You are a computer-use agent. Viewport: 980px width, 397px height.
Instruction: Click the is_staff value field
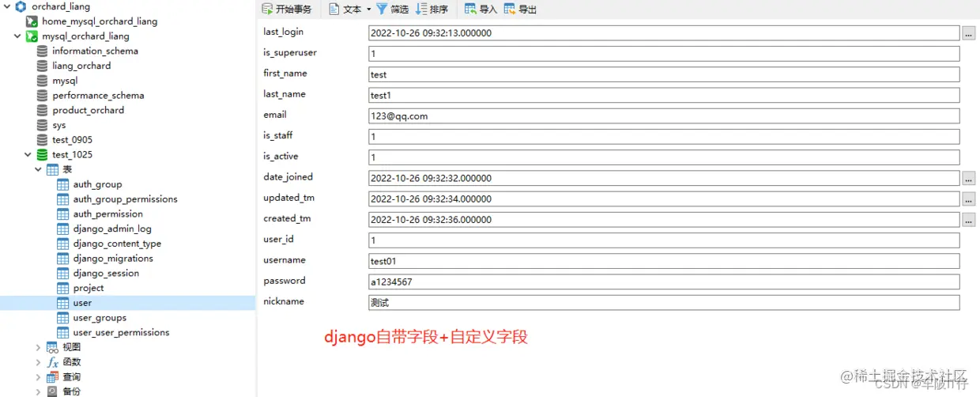(x=664, y=137)
